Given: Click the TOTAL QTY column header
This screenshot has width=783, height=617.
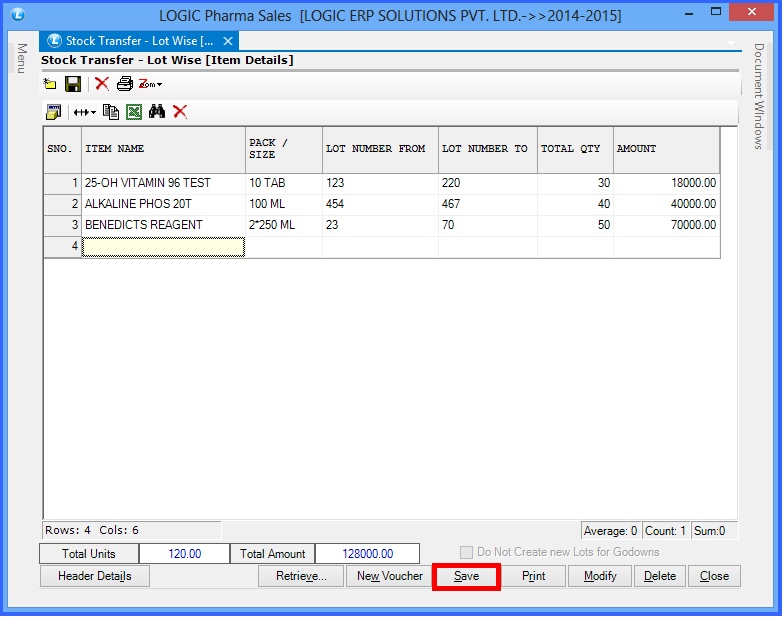Looking at the screenshot, I should 575,150.
